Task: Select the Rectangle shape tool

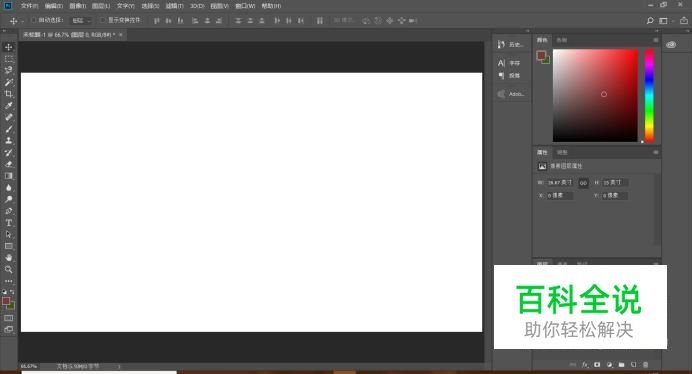Action: [x=8, y=246]
